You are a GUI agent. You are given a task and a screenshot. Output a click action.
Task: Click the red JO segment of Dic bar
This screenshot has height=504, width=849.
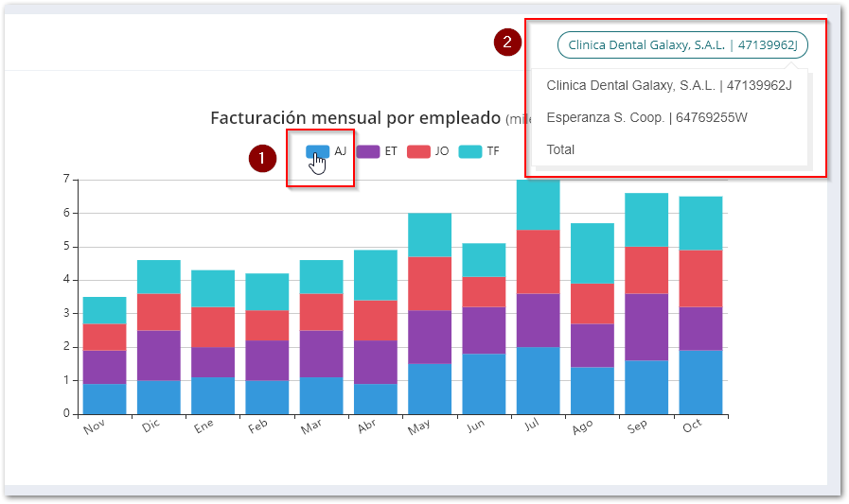tap(158, 311)
